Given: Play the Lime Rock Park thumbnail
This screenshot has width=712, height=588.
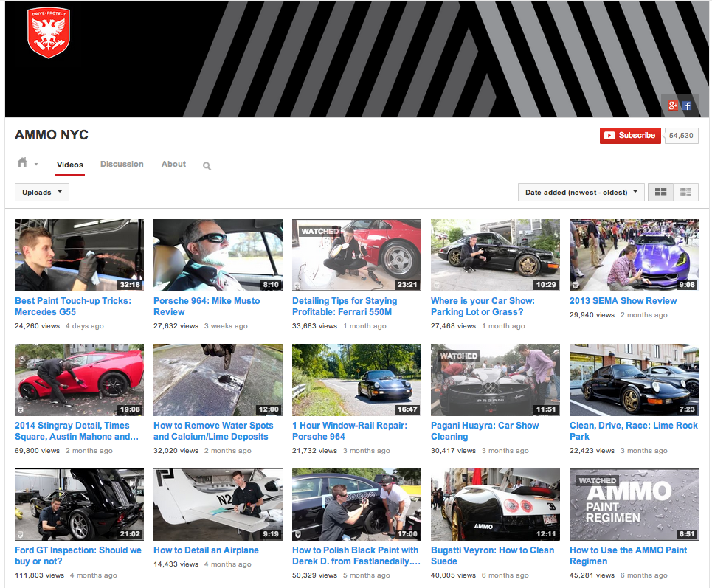Looking at the screenshot, I should coord(634,380).
